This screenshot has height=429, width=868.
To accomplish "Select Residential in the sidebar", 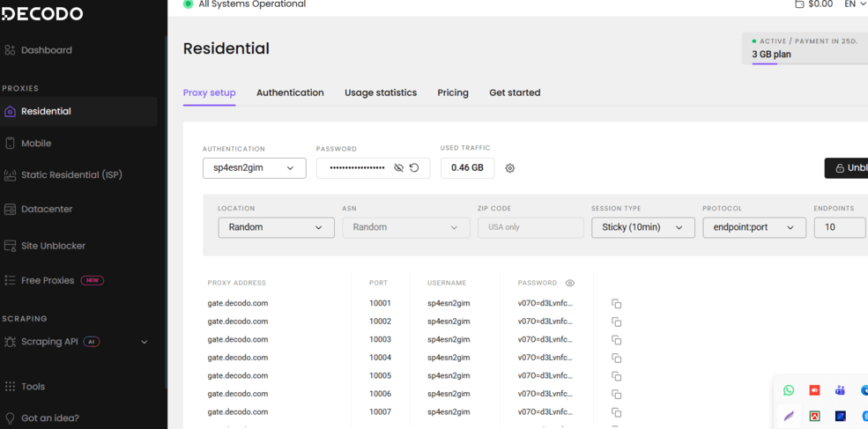I will (78, 111).
